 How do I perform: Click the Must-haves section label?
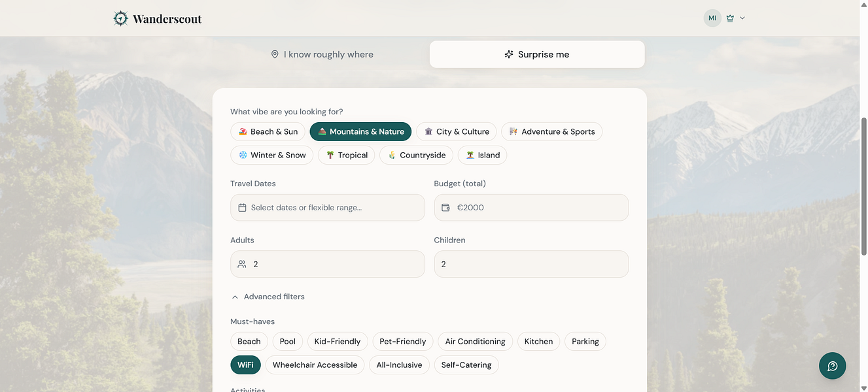252,321
